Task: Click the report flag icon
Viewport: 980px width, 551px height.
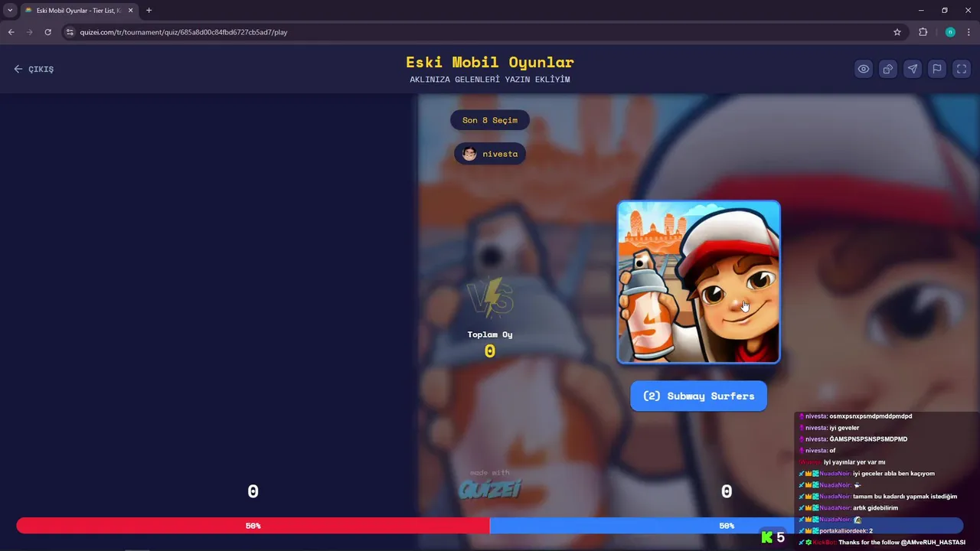Action: (x=937, y=69)
